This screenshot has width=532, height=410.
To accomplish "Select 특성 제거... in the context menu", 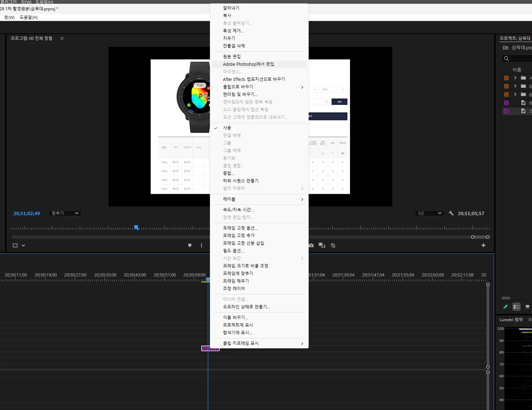I will tap(259, 31).
